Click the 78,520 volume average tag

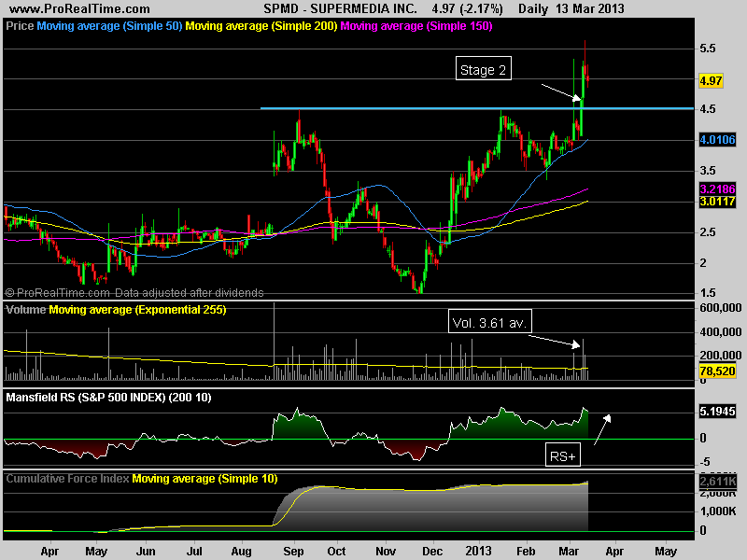(717, 371)
